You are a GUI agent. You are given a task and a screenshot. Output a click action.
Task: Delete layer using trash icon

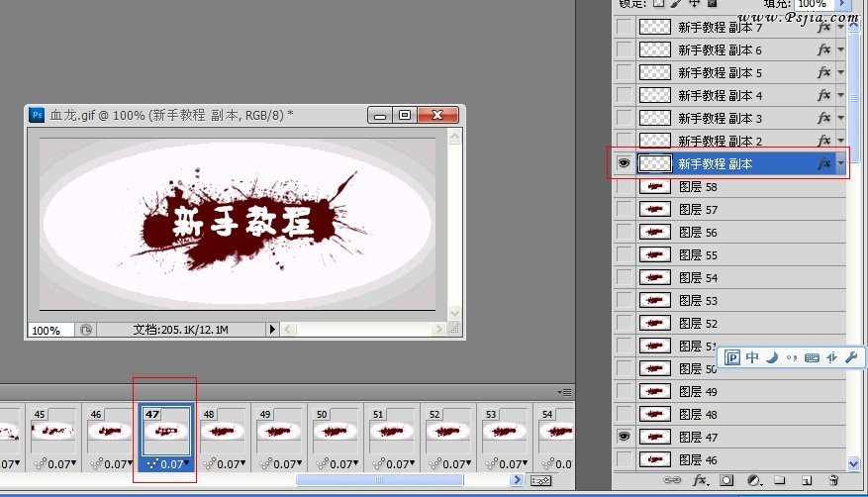pos(833,480)
